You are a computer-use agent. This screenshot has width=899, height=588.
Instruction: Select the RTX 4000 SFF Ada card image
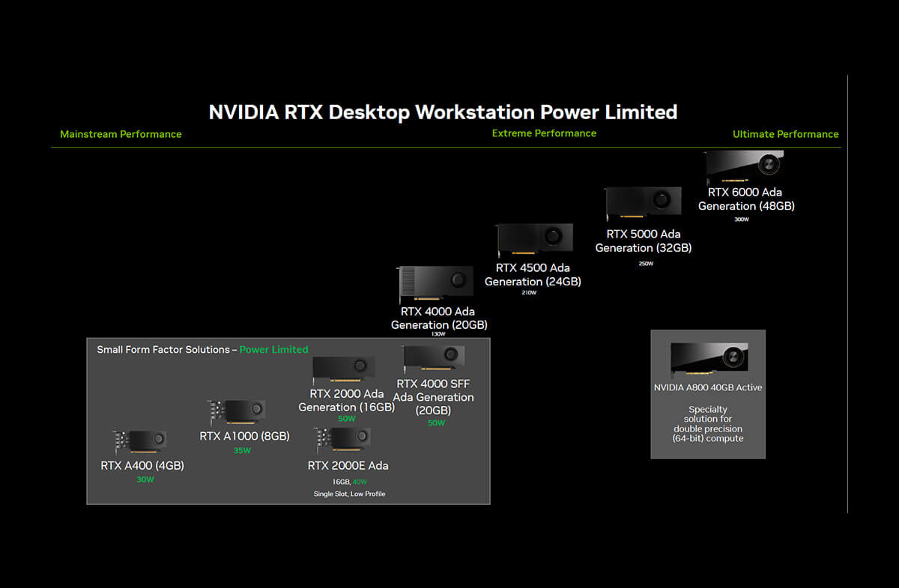coord(434,359)
